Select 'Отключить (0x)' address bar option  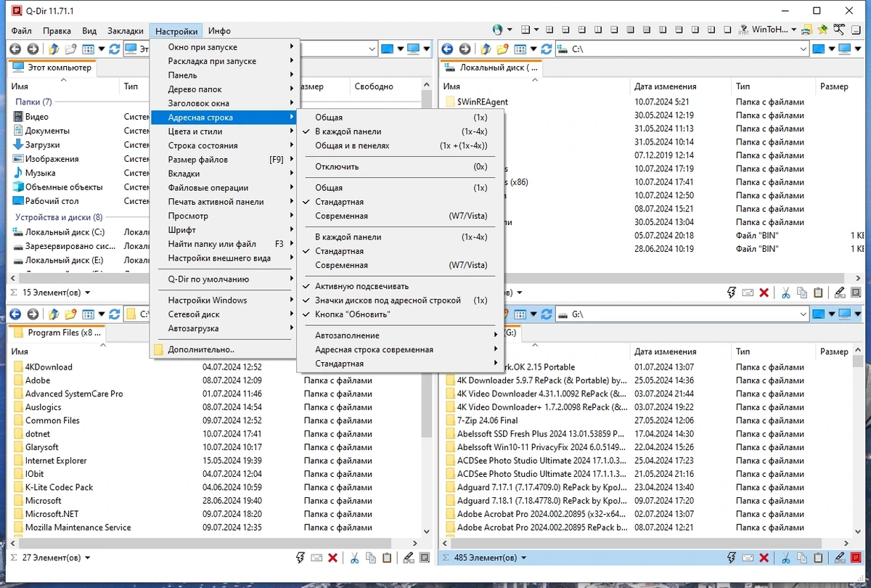coord(401,166)
